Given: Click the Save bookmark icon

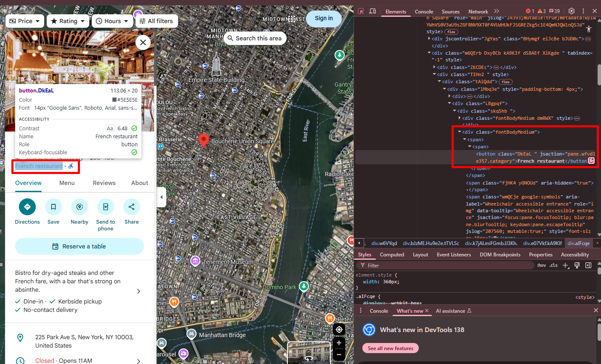Looking at the screenshot, I should click(x=53, y=207).
